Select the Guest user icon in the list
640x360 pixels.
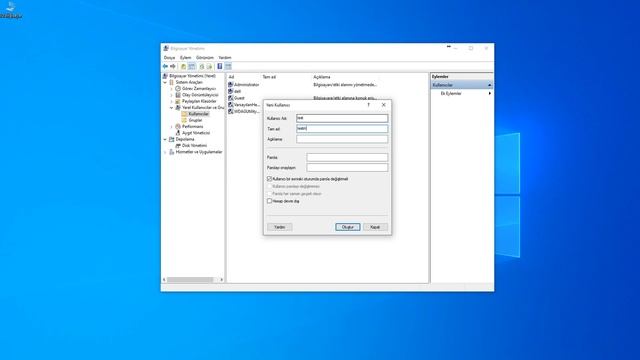[x=231, y=98]
